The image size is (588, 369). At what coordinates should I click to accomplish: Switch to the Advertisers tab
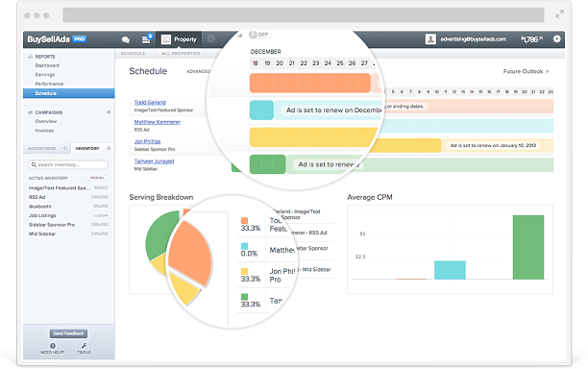pyautogui.click(x=42, y=149)
